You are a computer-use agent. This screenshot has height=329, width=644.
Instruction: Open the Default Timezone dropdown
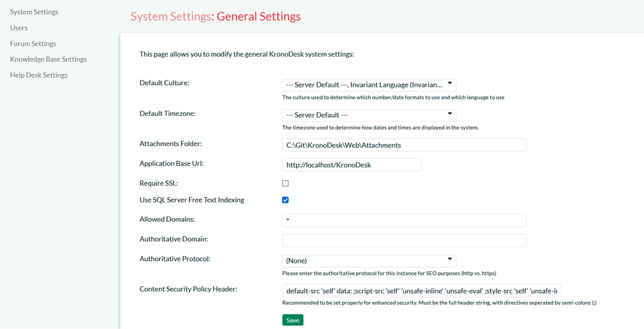pyautogui.click(x=369, y=115)
